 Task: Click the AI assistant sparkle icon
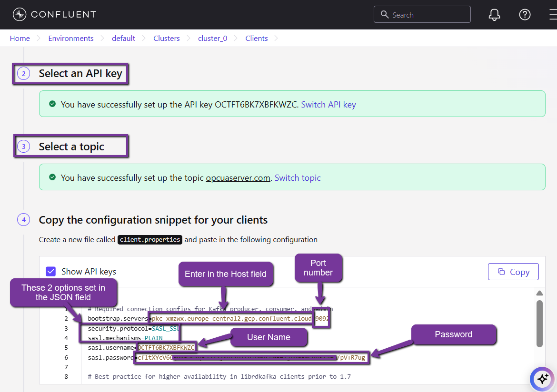click(542, 379)
